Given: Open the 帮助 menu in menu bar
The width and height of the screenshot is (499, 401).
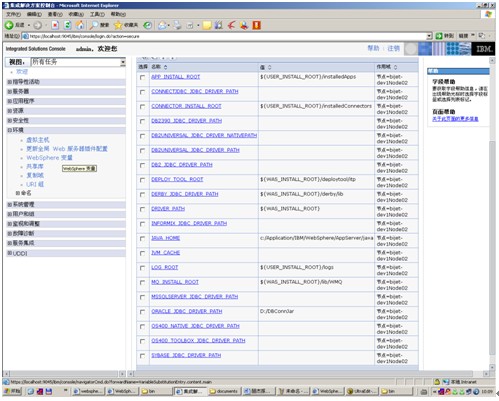Looking at the screenshot, I should [x=118, y=14].
